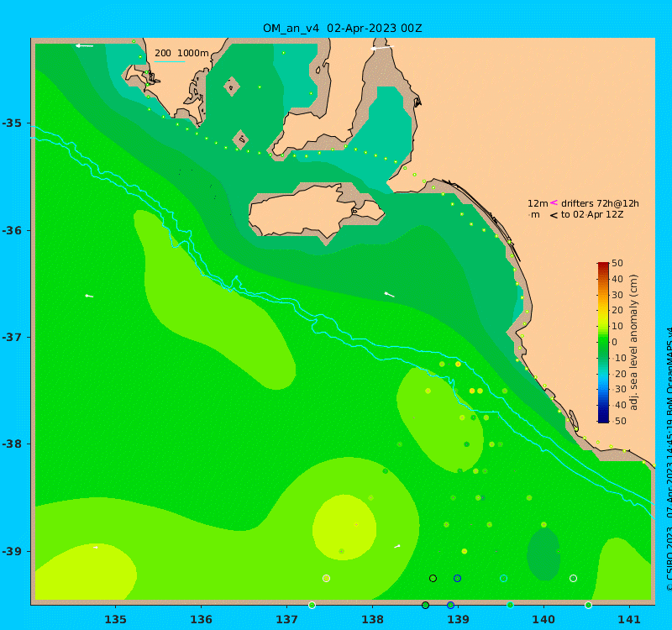672x630 pixels.
Task: Click longitude label 135
Action: point(115,619)
